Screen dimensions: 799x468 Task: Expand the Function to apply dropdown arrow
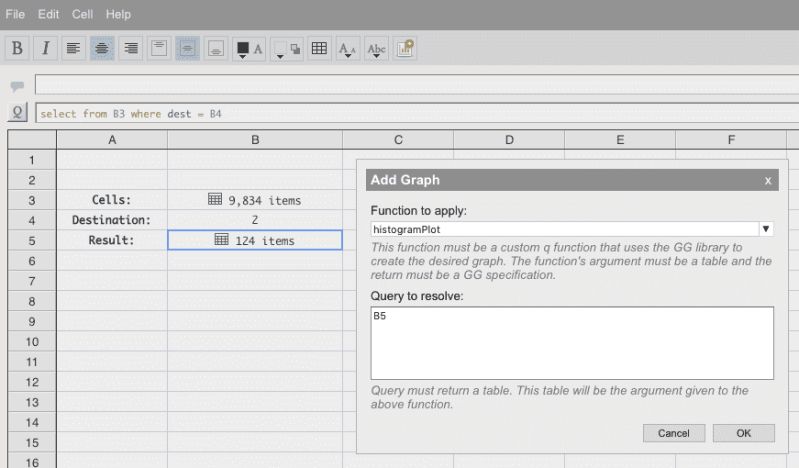[x=766, y=229]
